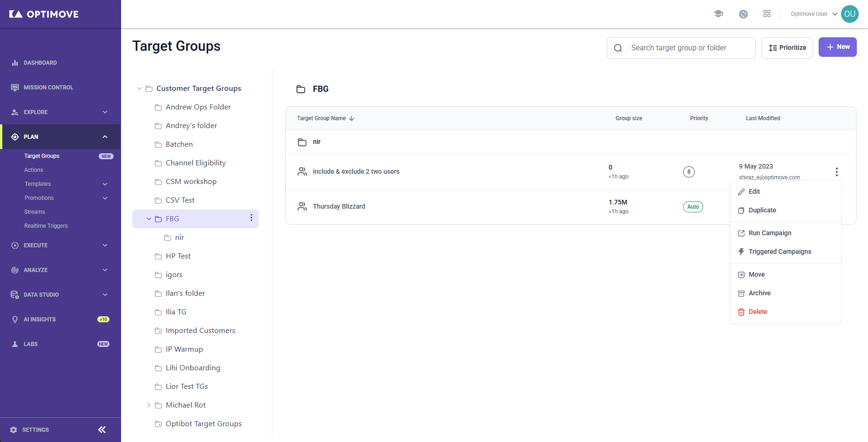Click the Edit pencil icon
This screenshot has height=442, width=868.
click(x=741, y=192)
